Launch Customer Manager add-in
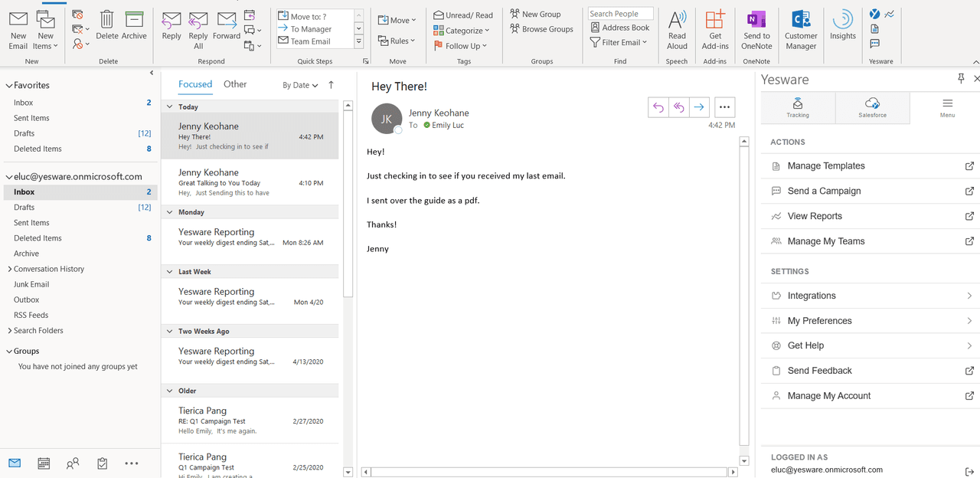Viewport: 980px width, 478px height. (x=801, y=31)
